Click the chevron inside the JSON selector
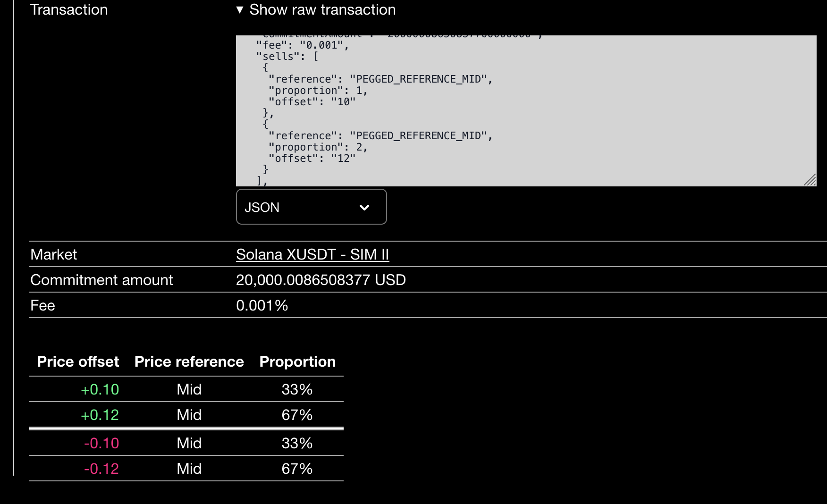The image size is (827, 504). pyautogui.click(x=364, y=207)
